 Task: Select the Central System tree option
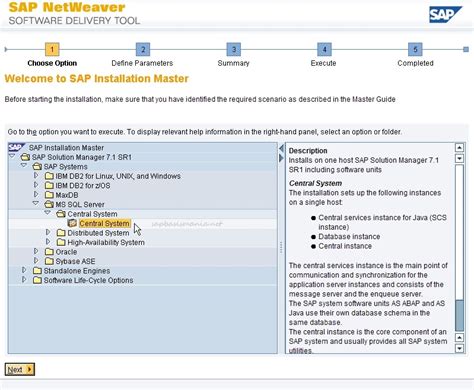coord(104,223)
